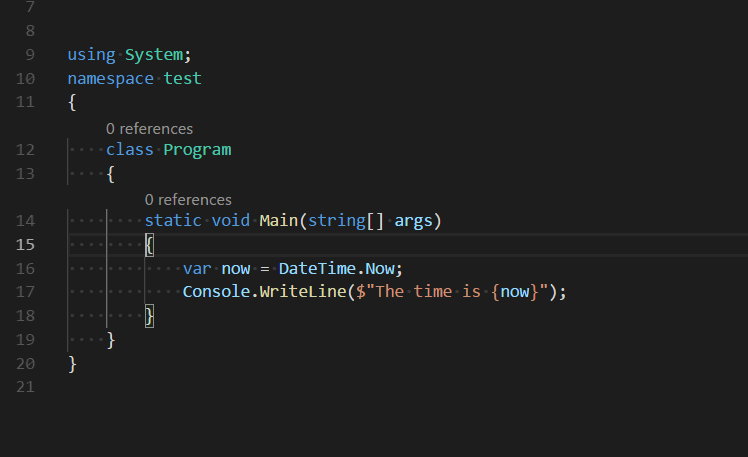Open "0 references" CodeLens above class Program
This screenshot has height=457, width=748.
(149, 128)
